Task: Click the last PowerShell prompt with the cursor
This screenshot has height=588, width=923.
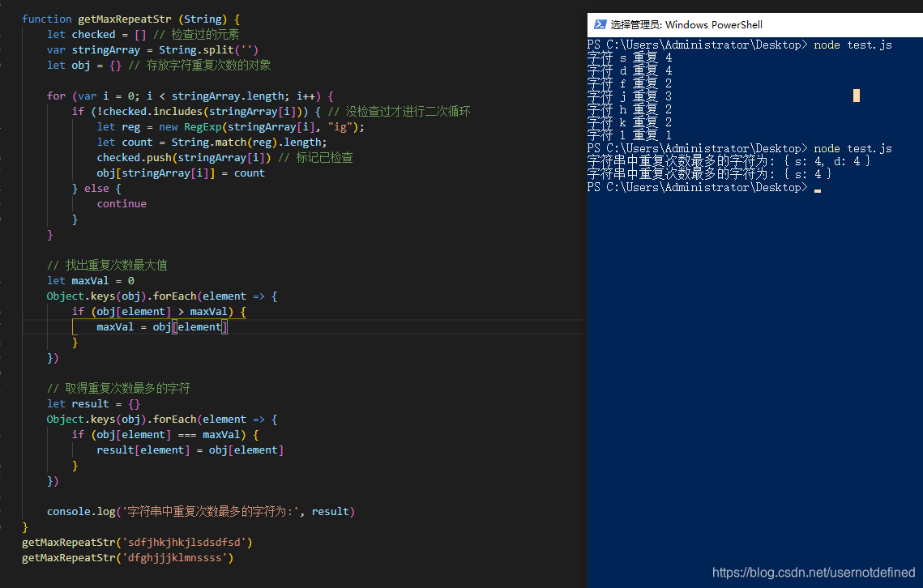Action: point(703,187)
